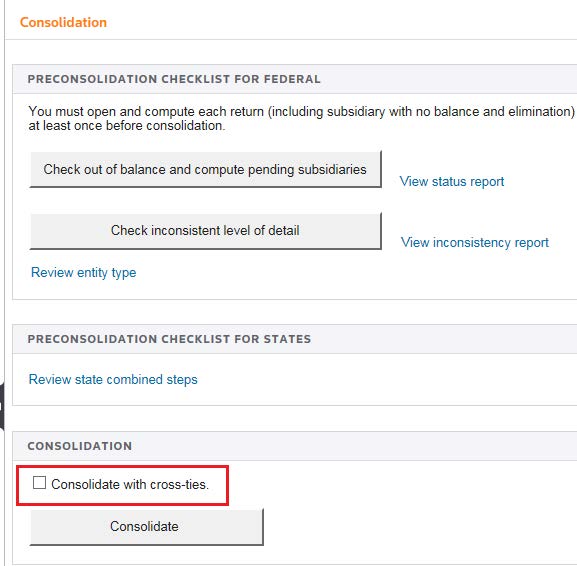Screen dimensions: 577x566
Task: Click the Consolidate button
Action: click(146, 527)
